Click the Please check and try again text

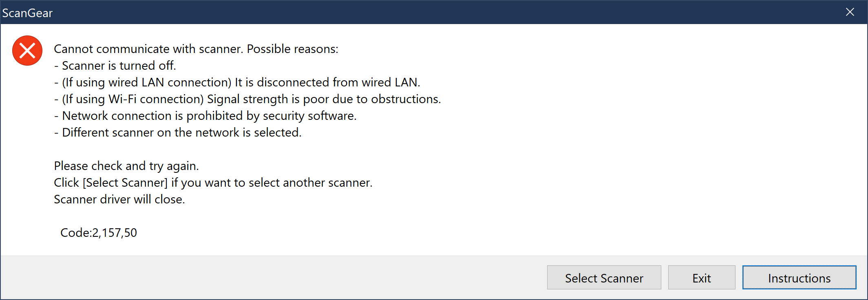(x=127, y=165)
